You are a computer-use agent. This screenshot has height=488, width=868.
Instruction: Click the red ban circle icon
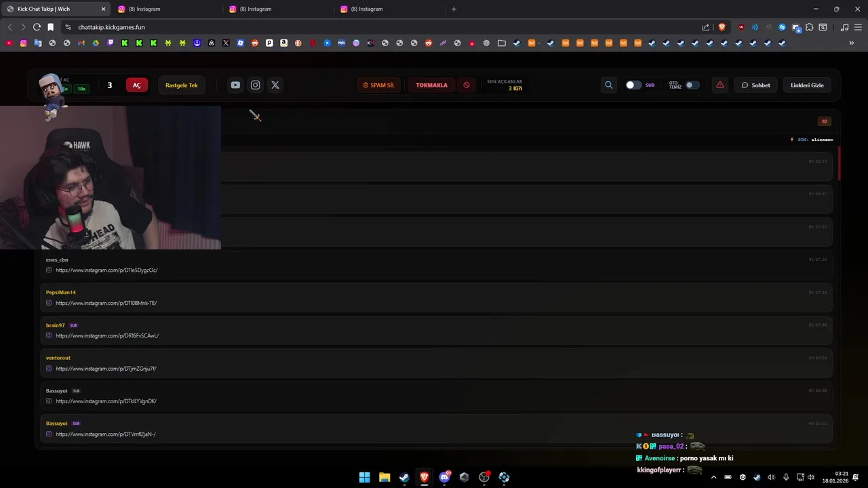point(466,85)
